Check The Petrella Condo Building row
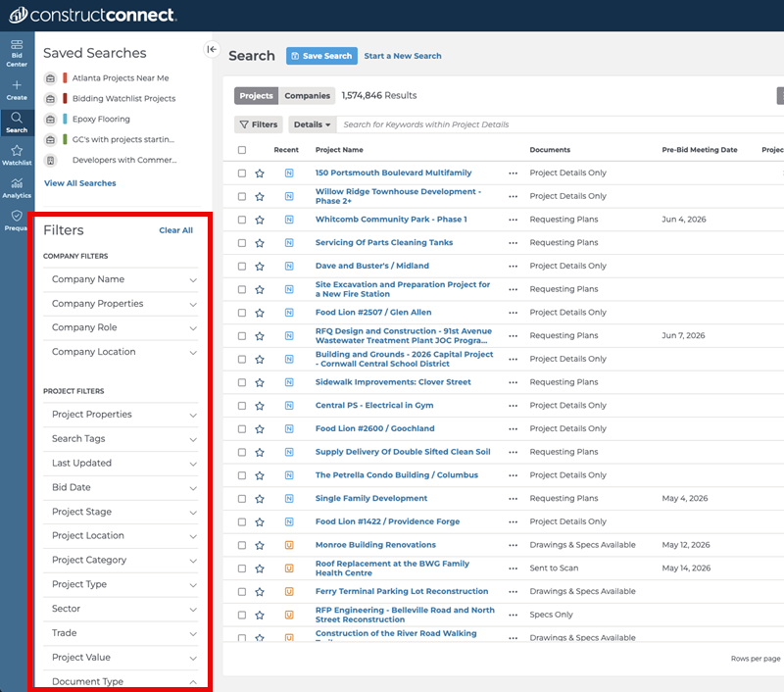 tap(242, 475)
